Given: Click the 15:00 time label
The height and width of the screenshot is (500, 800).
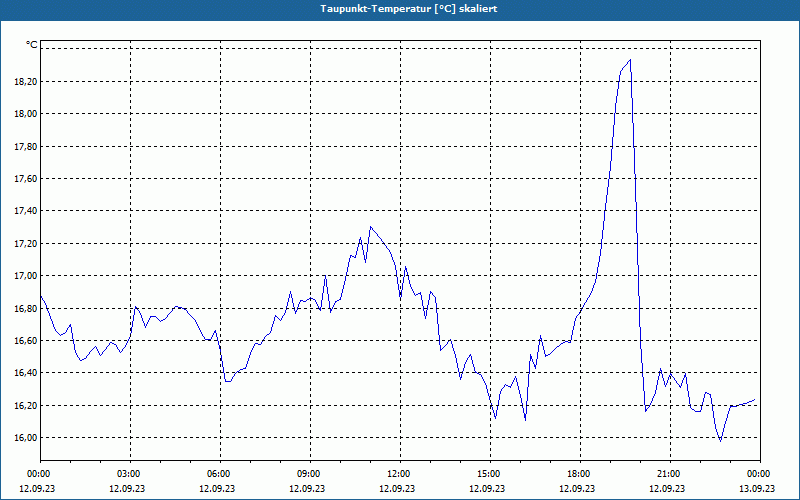Looking at the screenshot, I should [490, 474].
